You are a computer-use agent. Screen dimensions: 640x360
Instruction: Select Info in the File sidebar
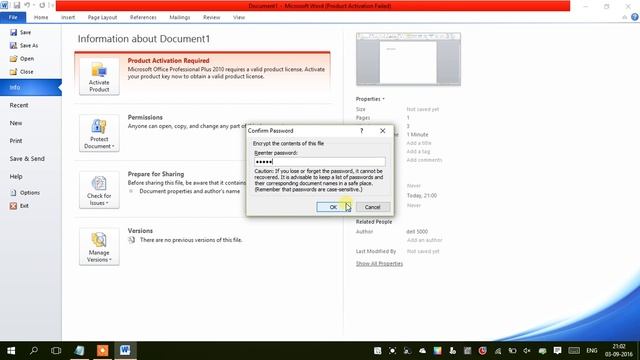click(x=31, y=87)
